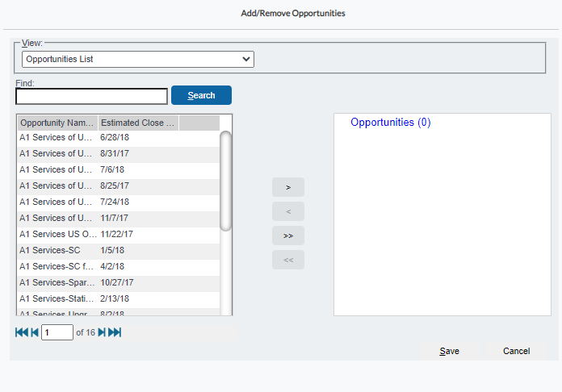Sort by Opportunity Name column header
Viewport: 562px width, 392px height.
(x=57, y=123)
